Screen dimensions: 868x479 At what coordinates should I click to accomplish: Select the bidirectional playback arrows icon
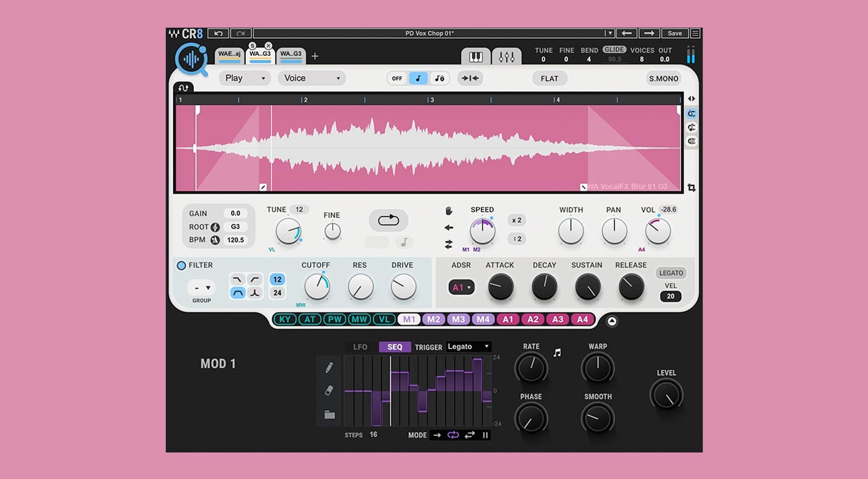point(449,244)
